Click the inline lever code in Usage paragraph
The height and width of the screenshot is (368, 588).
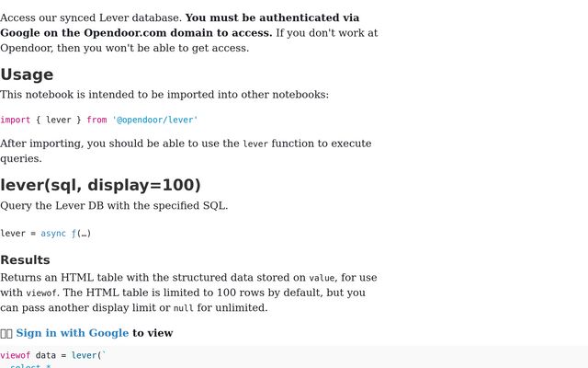click(255, 144)
